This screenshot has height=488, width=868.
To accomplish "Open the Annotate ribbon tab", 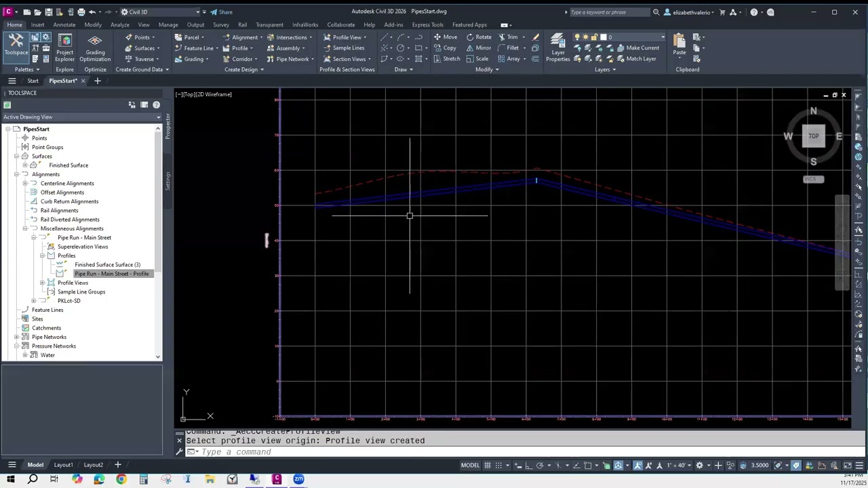I will point(64,25).
